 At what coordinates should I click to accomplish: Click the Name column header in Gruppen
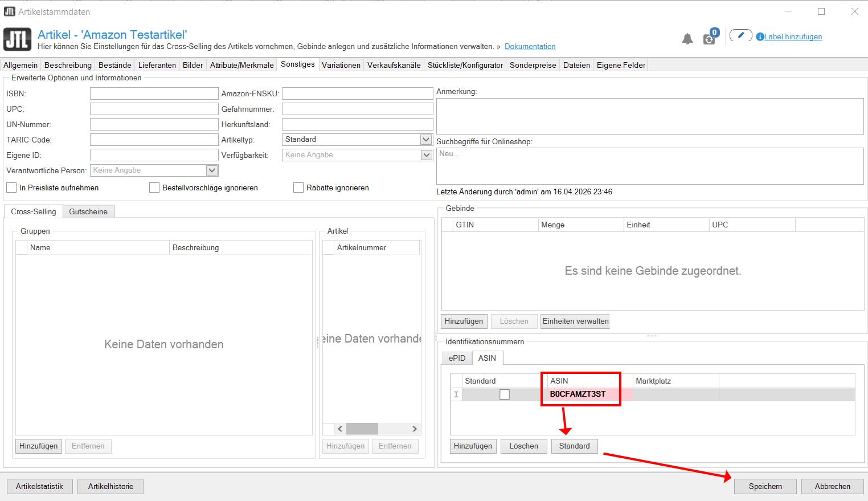pos(98,247)
